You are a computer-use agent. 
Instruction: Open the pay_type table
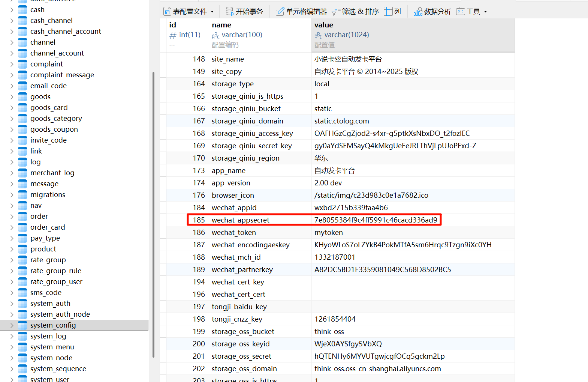point(45,238)
